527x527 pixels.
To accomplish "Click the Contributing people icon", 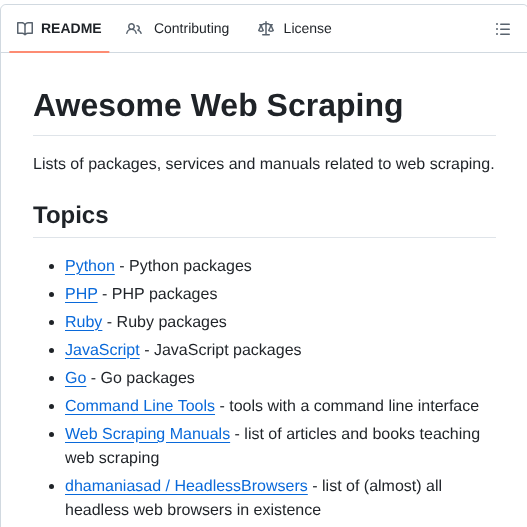I will [x=134, y=29].
